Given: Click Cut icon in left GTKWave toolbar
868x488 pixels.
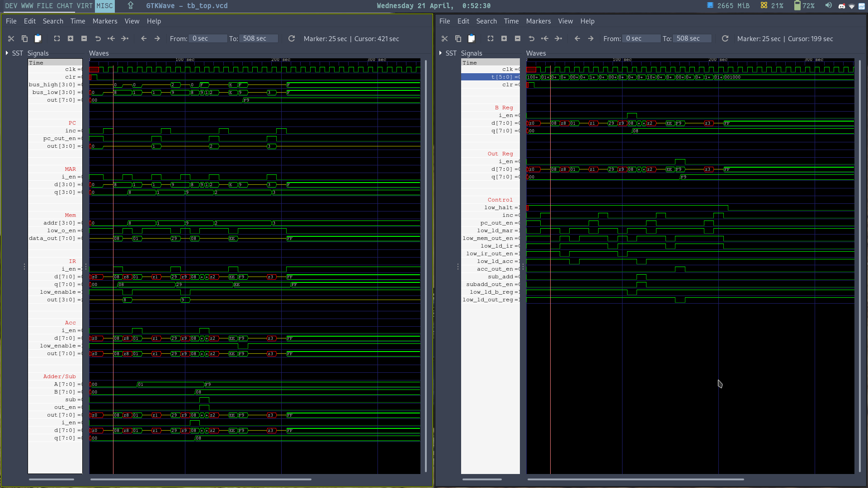Looking at the screenshot, I should click(11, 39).
